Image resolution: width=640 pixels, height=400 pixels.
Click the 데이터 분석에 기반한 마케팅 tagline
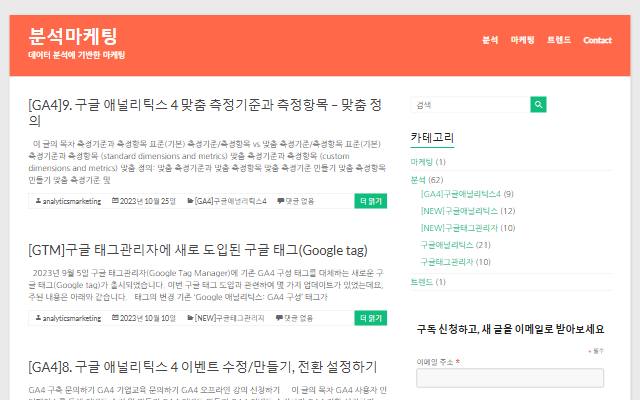click(x=76, y=55)
